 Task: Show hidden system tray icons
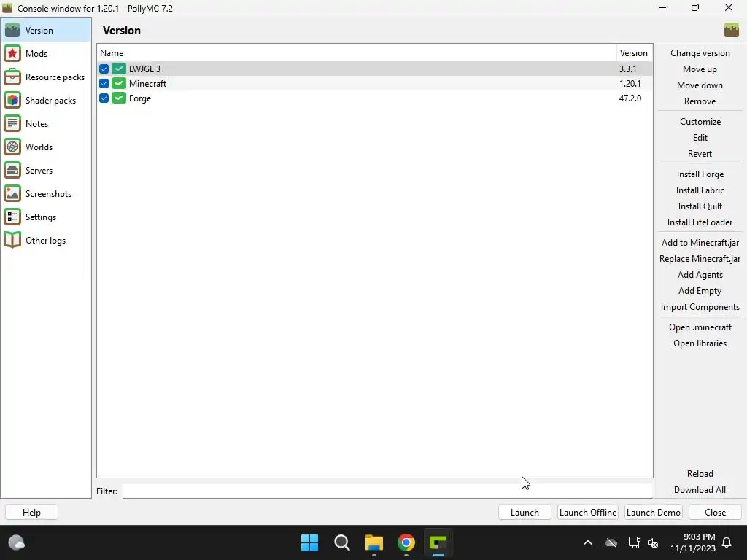[x=588, y=542]
